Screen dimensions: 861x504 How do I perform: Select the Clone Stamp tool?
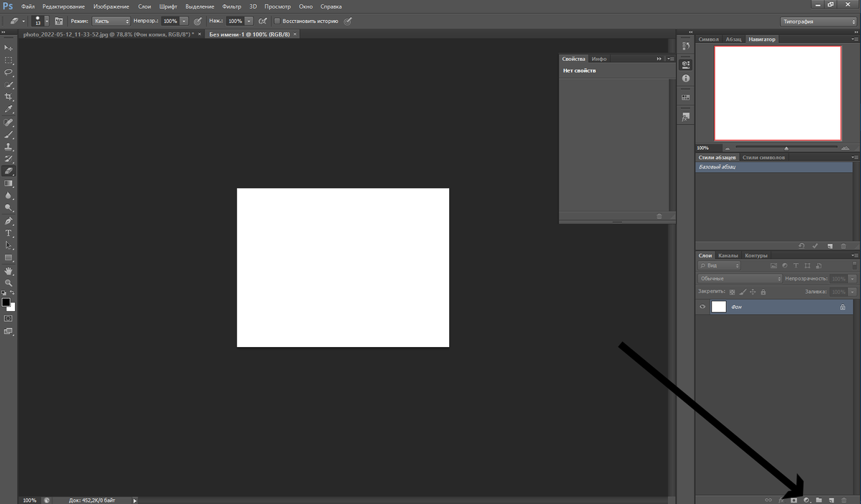click(9, 147)
